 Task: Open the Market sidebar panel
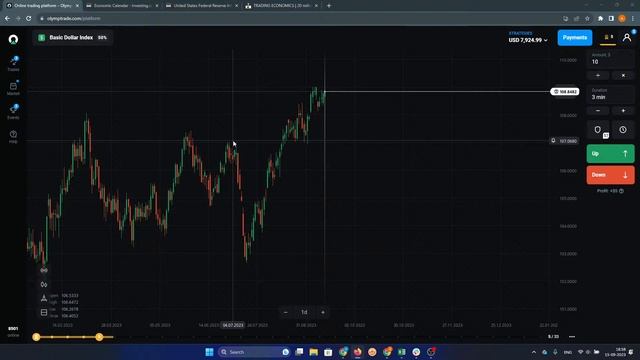pyautogui.click(x=13, y=88)
